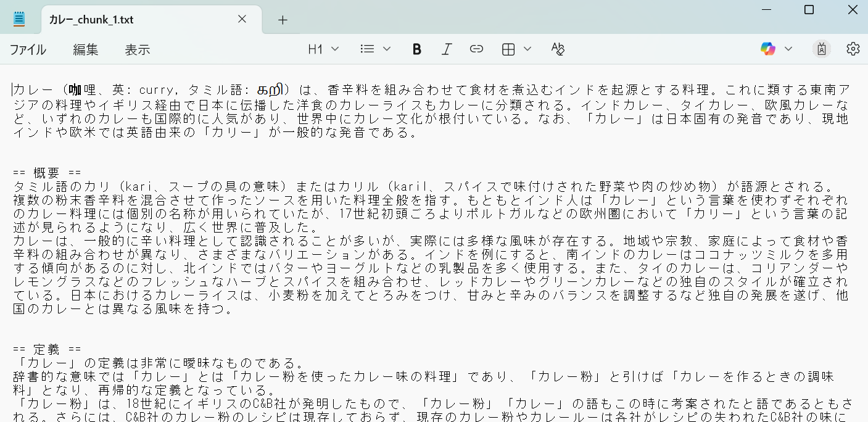The height and width of the screenshot is (422, 868).
Task: Expand the H1 heading style dropdown
Action: (323, 49)
